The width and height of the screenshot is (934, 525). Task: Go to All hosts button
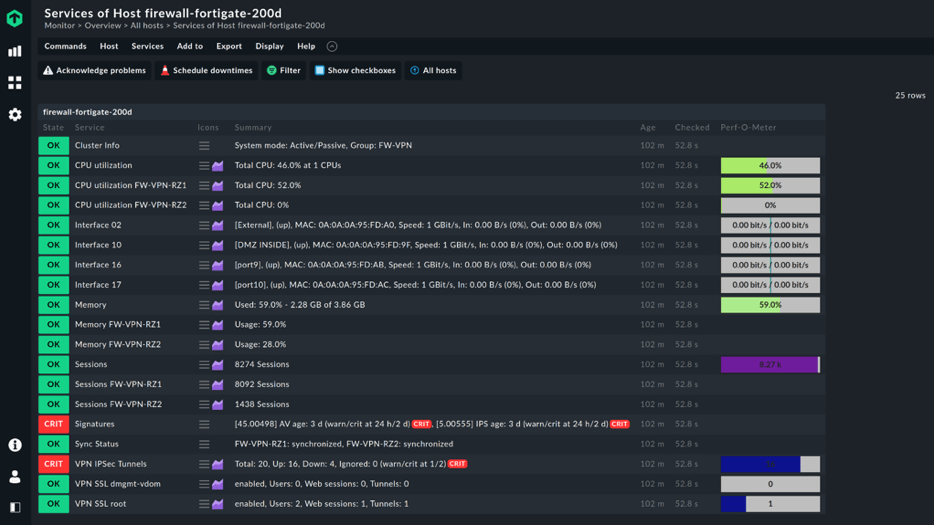click(x=433, y=70)
